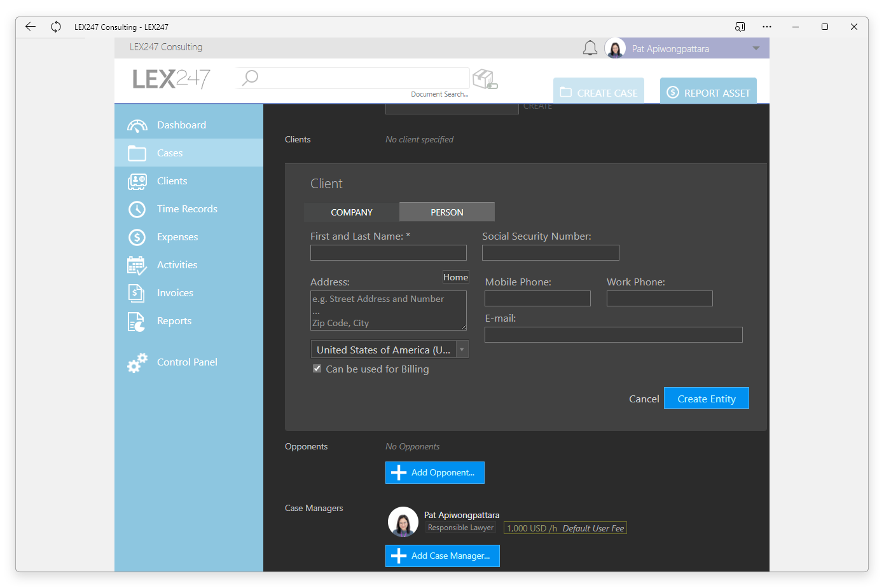Uncheck Can be used for Billing
884x588 pixels.
[317, 369]
